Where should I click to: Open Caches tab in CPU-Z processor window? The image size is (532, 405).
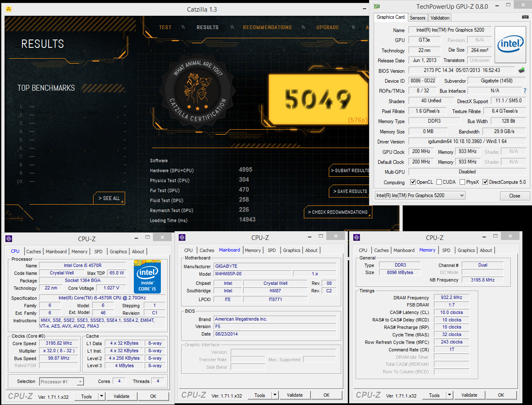(x=34, y=252)
